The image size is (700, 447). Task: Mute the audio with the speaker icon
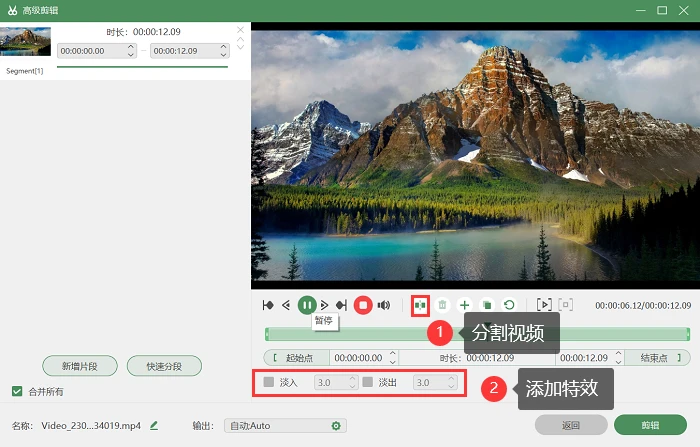click(x=383, y=305)
